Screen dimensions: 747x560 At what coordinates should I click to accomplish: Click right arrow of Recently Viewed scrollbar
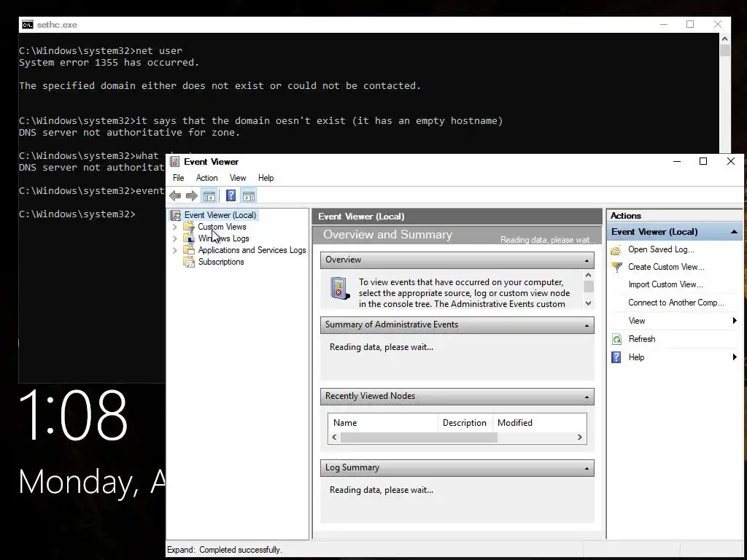pos(580,437)
